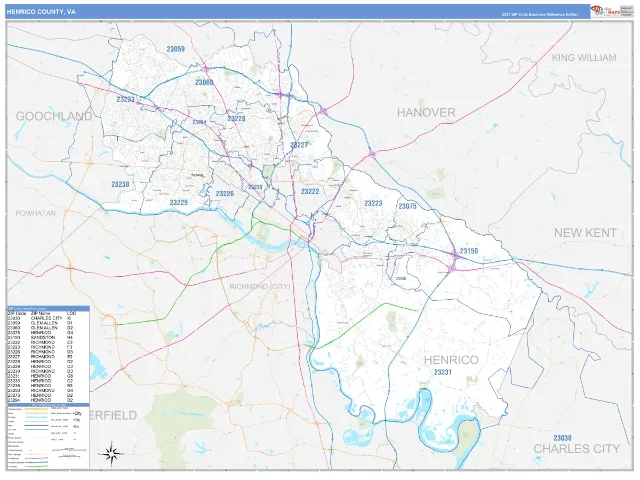Click ZIP code label 23222
This screenshot has height=480, width=640.
310,191
